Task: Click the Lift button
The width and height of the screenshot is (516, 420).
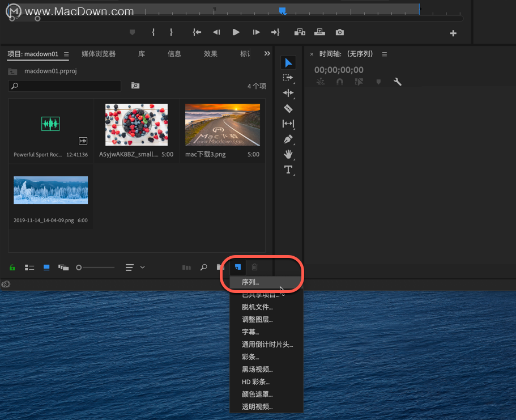Action: point(300,32)
